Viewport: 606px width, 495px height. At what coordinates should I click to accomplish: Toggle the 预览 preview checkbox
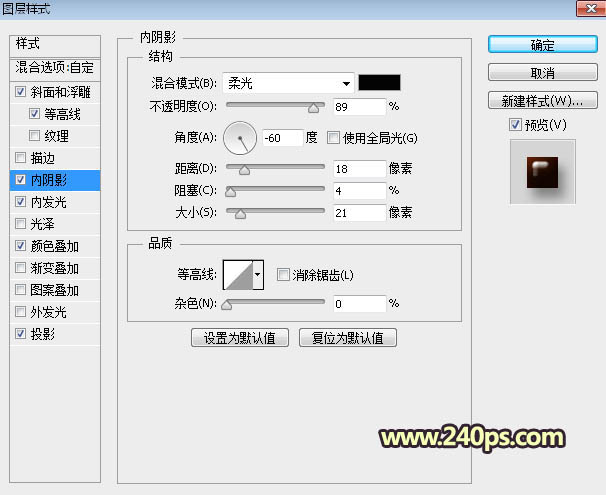pos(515,125)
